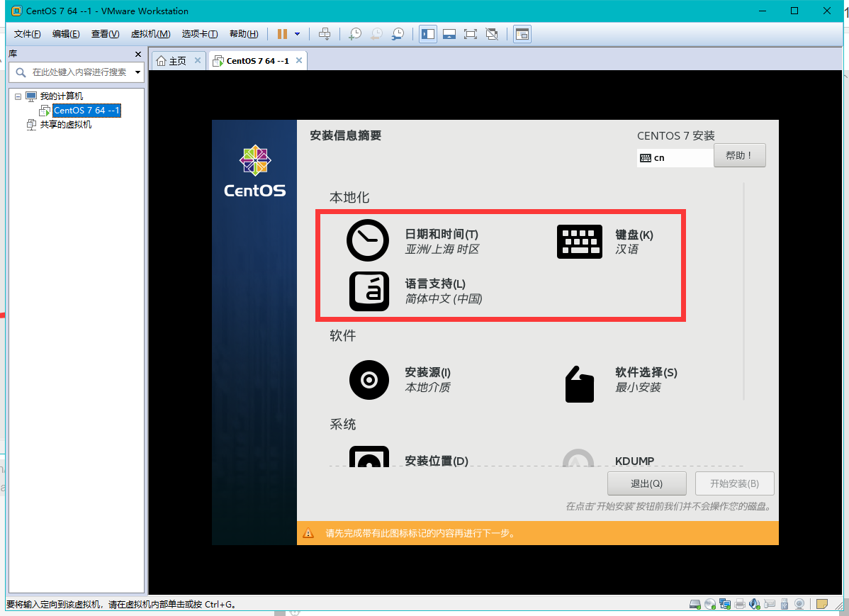Open the Snapshot manager icon
The height and width of the screenshot is (616, 849).
(x=398, y=34)
